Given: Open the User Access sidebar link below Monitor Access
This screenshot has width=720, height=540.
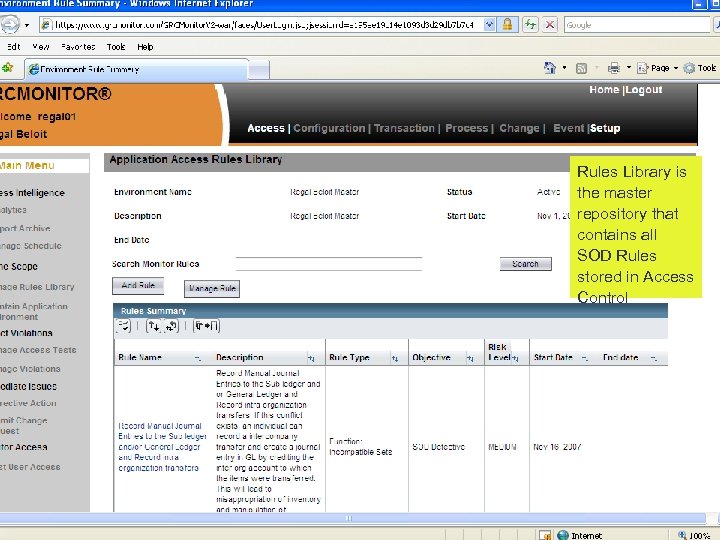Looking at the screenshot, I should coord(30,467).
